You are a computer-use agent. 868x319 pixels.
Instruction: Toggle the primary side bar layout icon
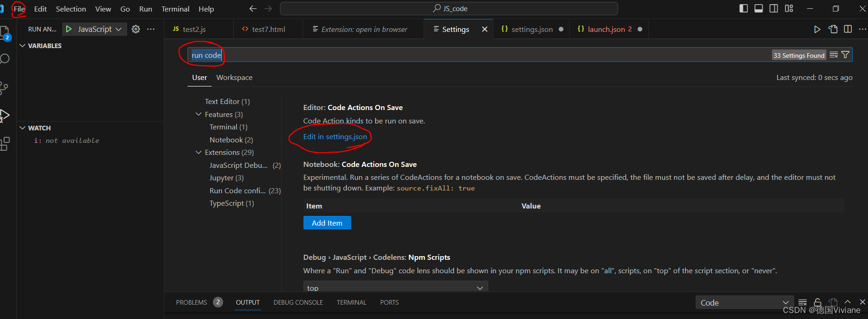(x=744, y=8)
